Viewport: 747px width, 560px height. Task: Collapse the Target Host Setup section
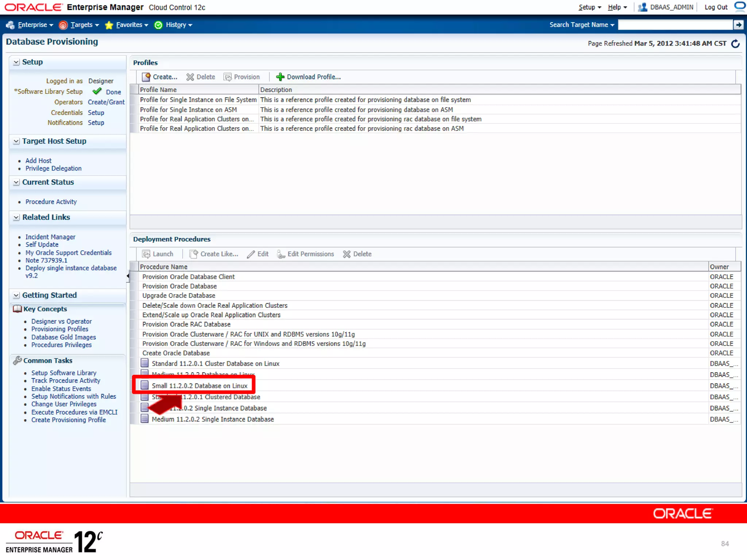tap(16, 141)
